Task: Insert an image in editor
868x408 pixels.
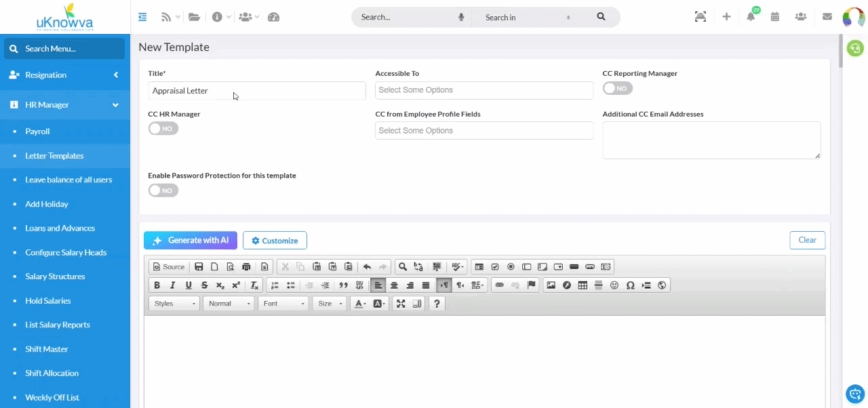Action: tap(551, 285)
